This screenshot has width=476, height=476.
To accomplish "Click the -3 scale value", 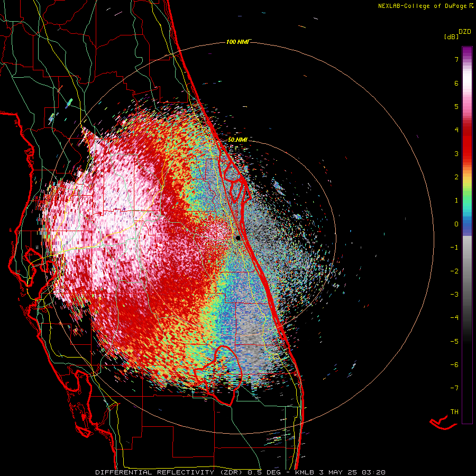I will click(454, 294).
